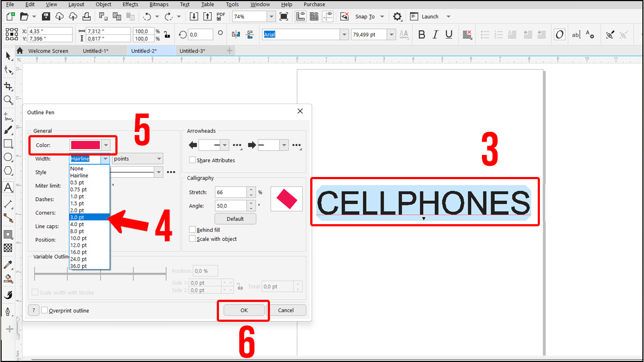This screenshot has width=644, height=362.
Task: Open the start arrowhead dropdown
Action: click(x=225, y=145)
